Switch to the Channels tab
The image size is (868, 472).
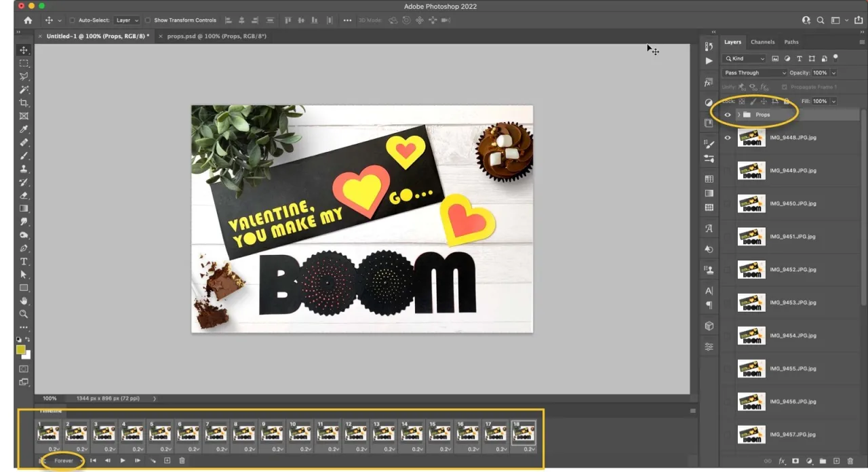(762, 41)
